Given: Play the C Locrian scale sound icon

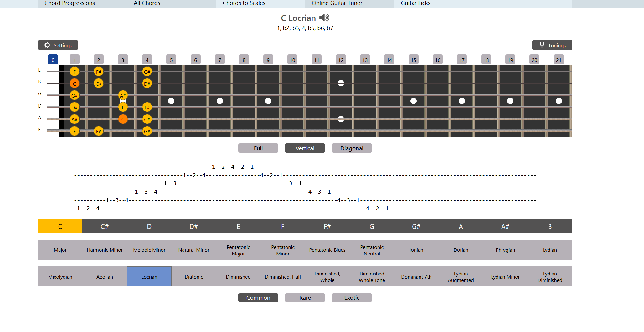Looking at the screenshot, I should (x=324, y=18).
